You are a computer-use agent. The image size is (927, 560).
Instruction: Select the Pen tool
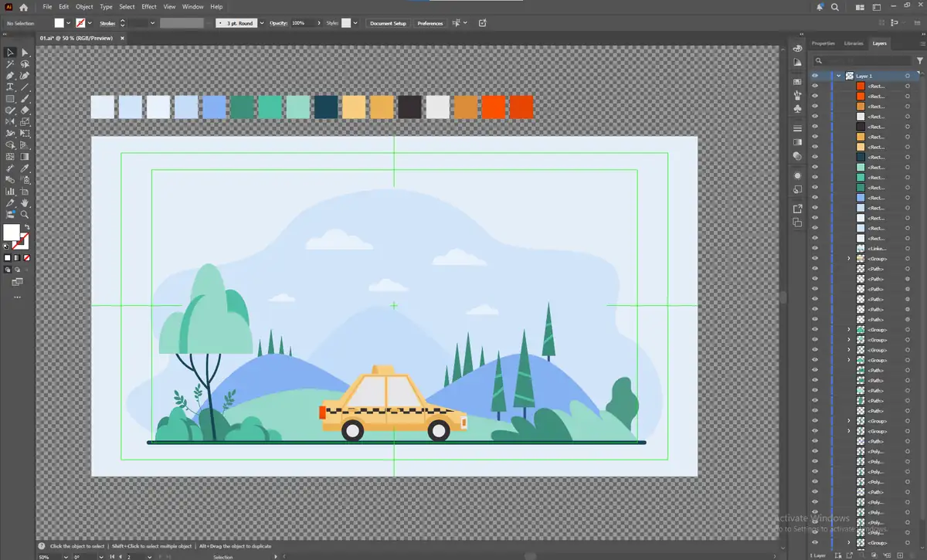tap(10, 76)
